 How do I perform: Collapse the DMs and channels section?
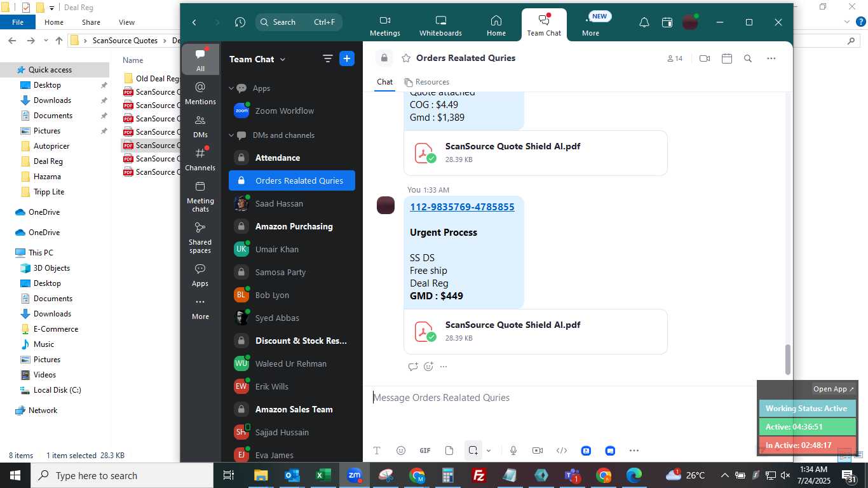(x=231, y=135)
